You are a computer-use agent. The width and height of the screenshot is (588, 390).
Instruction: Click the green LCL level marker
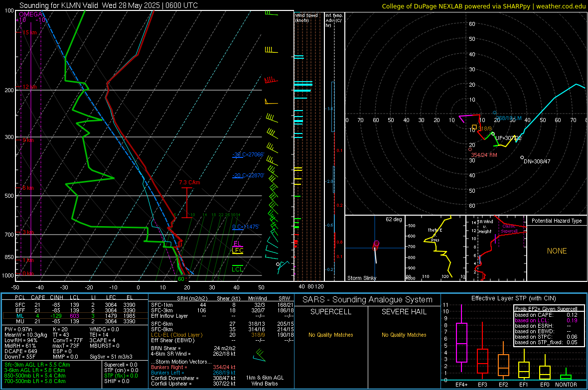click(237, 269)
